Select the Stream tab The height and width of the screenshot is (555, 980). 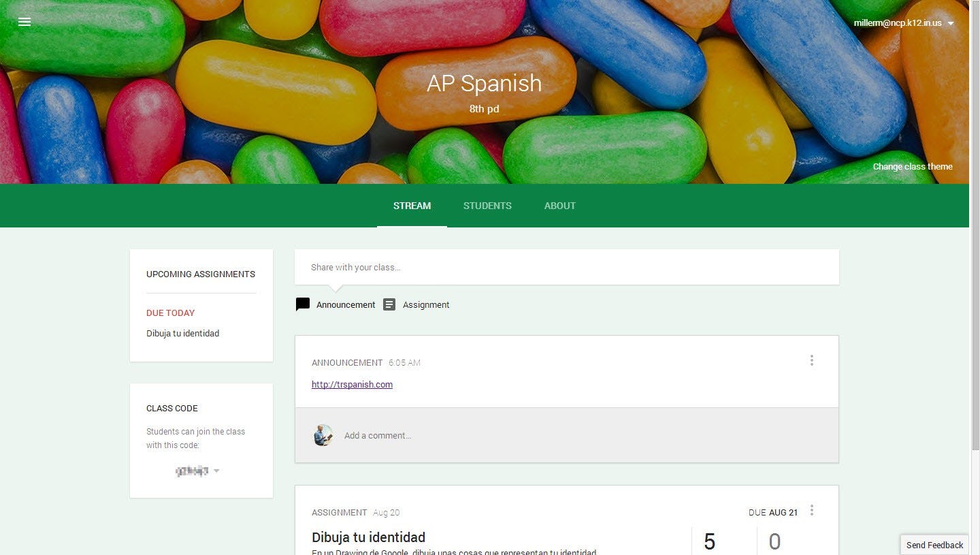tap(412, 206)
